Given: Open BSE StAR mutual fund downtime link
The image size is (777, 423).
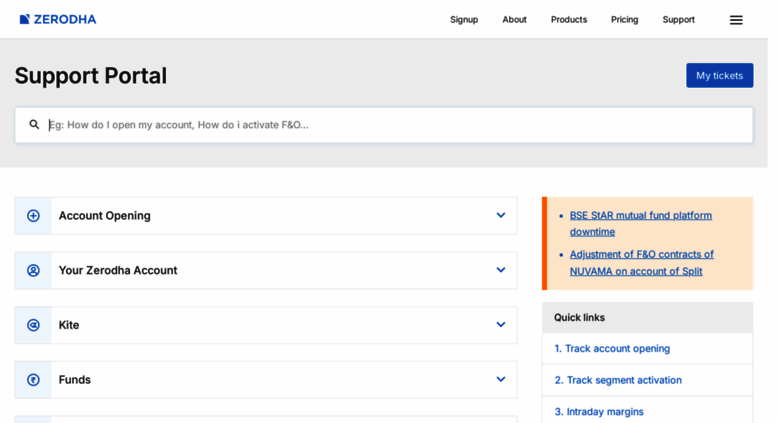Looking at the screenshot, I should [641, 223].
